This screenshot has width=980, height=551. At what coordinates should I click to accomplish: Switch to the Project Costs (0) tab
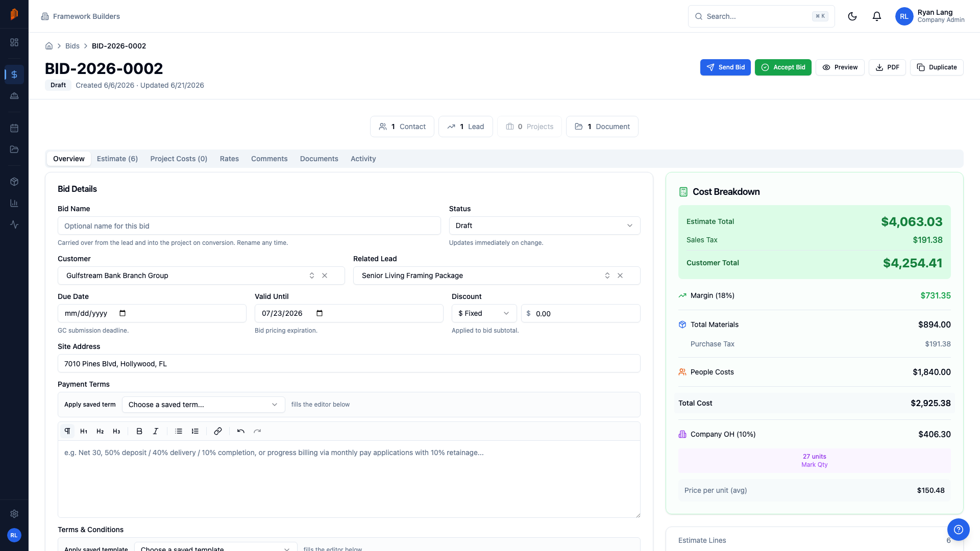[179, 159]
